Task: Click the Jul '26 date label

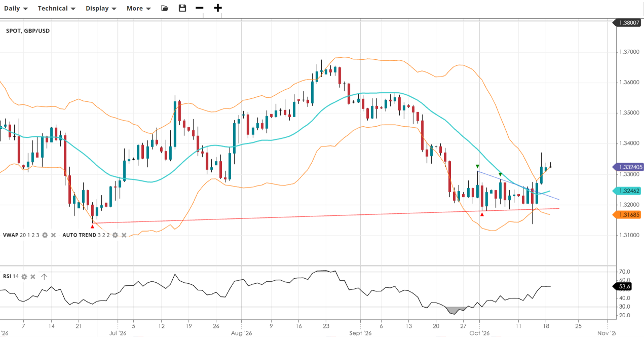Action: point(118,333)
